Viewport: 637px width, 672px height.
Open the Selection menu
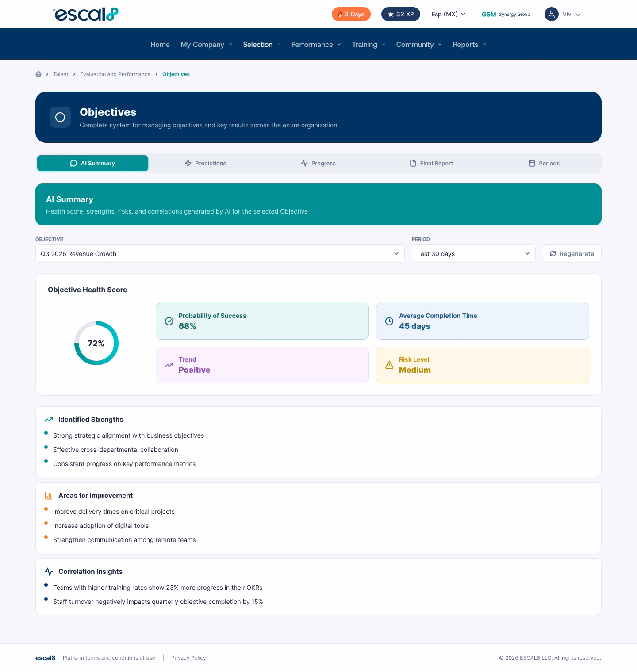tap(261, 44)
